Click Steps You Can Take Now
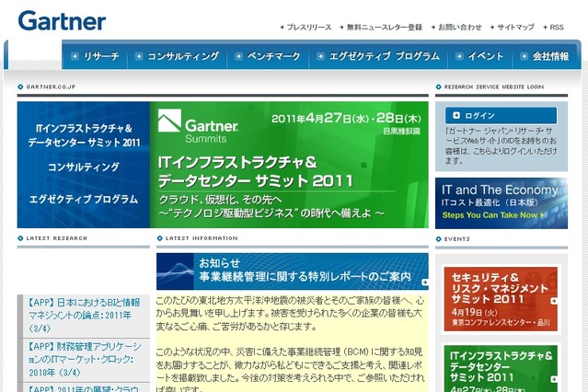Image resolution: width=588 pixels, height=392 pixels. pos(492,215)
